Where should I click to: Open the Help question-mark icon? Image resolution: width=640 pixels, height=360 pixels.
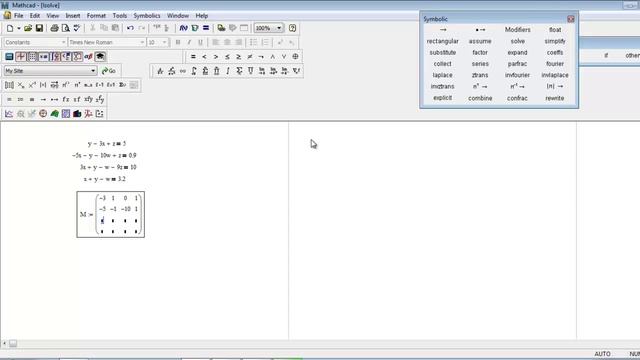[x=292, y=28]
